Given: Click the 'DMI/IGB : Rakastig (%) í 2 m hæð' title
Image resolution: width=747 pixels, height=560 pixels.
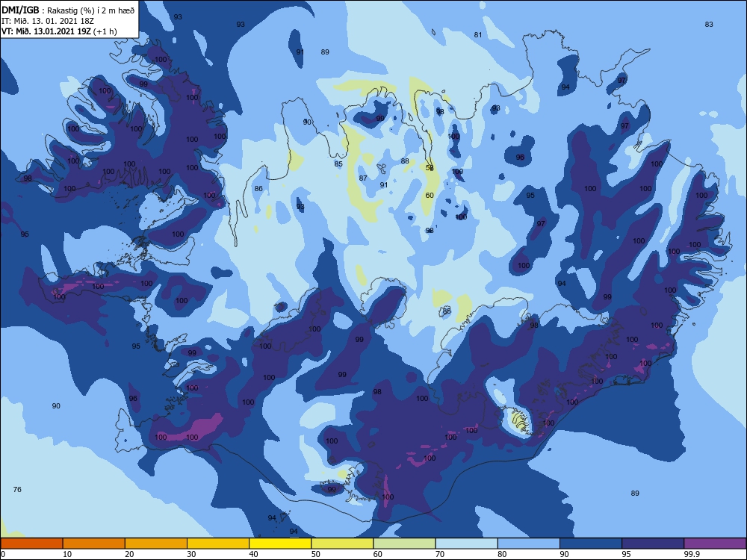Looking at the screenshot, I should (68, 10).
